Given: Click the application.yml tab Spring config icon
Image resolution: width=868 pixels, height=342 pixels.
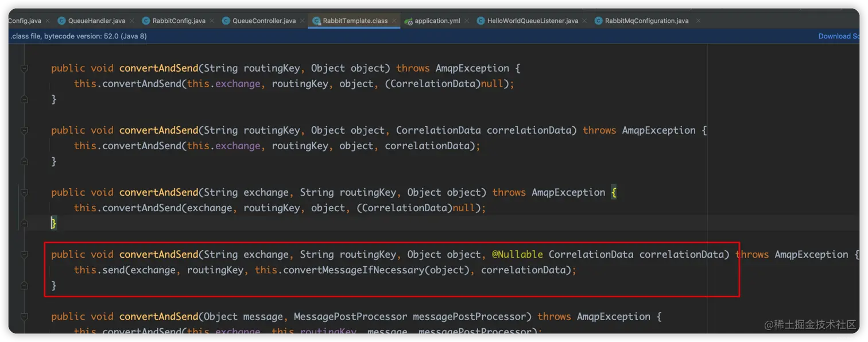Looking at the screenshot, I should 408,21.
